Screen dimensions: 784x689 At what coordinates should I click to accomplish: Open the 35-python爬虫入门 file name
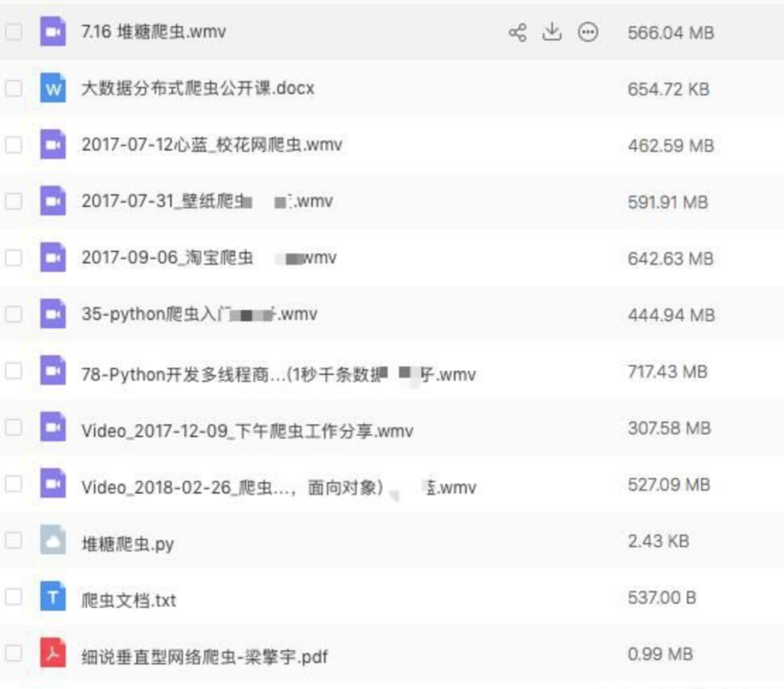(200, 314)
